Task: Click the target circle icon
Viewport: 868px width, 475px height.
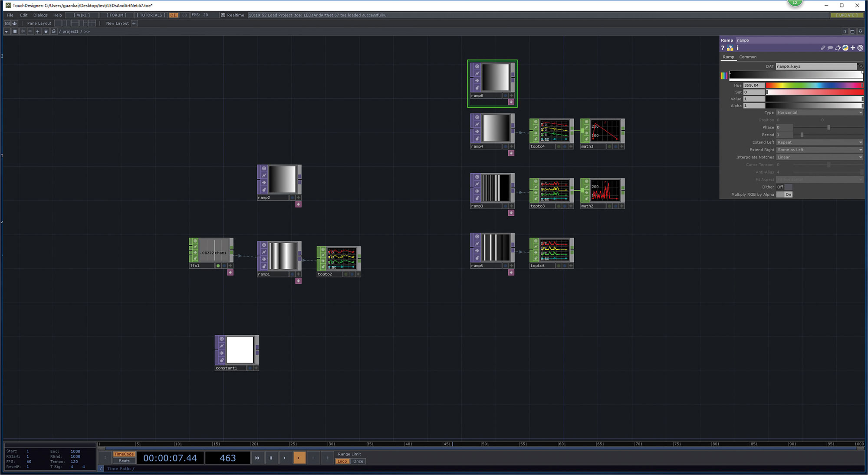Action: click(860, 48)
